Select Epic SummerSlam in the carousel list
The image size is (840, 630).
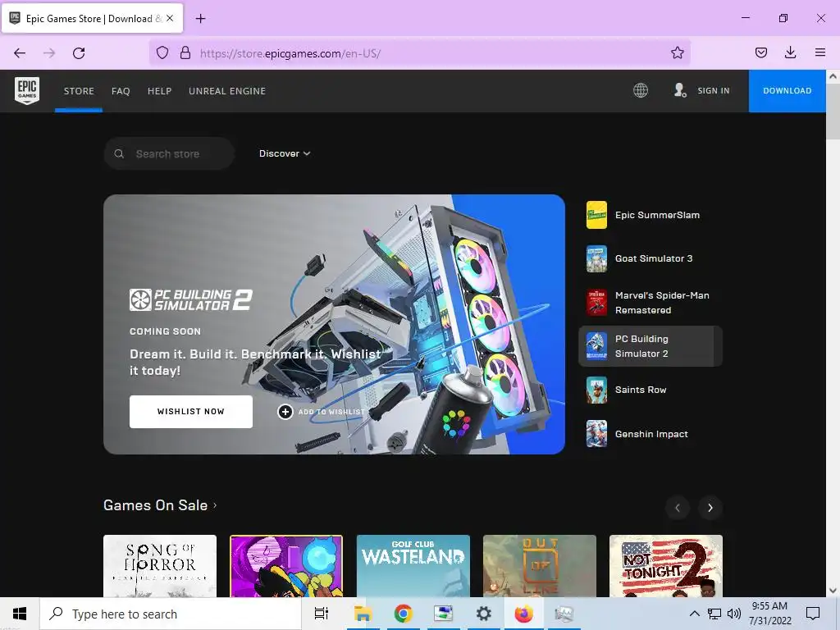coord(651,215)
